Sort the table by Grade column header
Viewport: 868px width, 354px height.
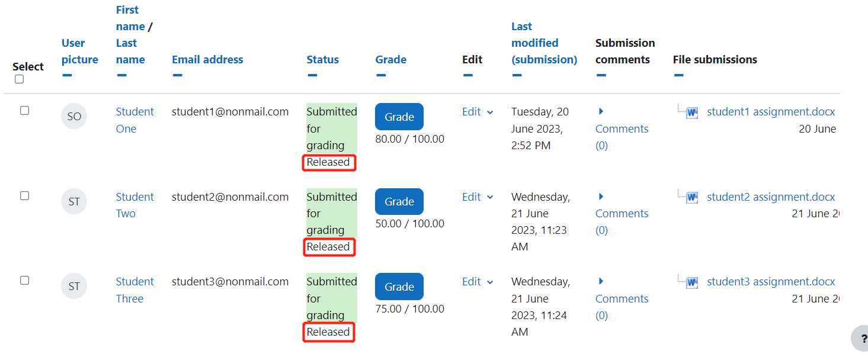click(391, 60)
